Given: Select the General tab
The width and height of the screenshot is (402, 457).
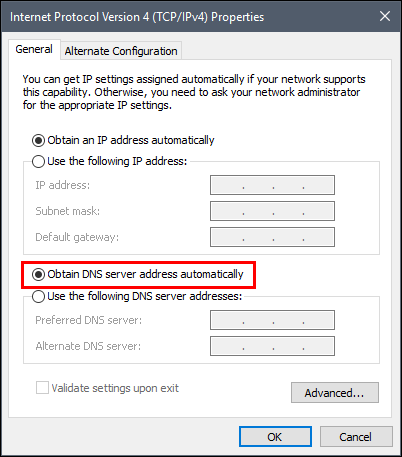Looking at the screenshot, I should coord(34,49).
